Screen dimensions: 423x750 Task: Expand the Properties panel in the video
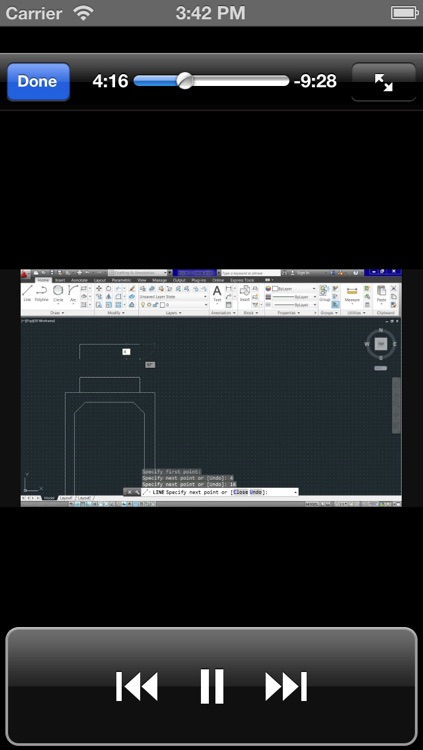pyautogui.click(x=290, y=313)
